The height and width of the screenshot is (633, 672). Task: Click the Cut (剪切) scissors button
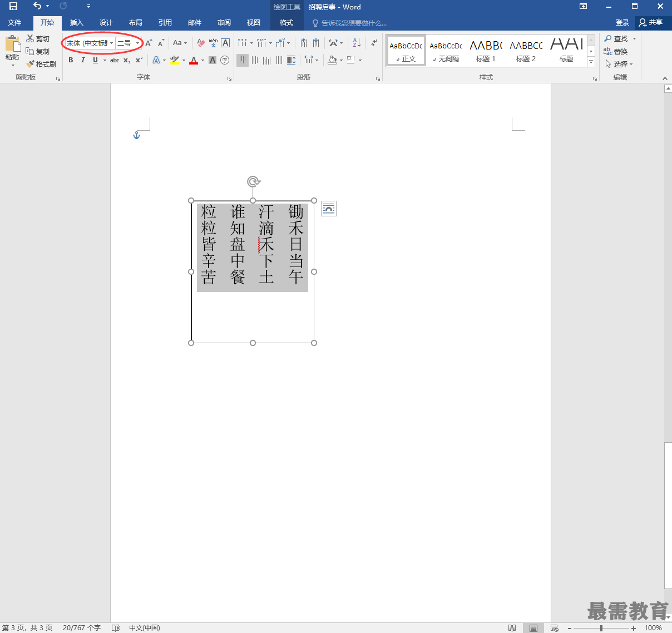coord(38,38)
